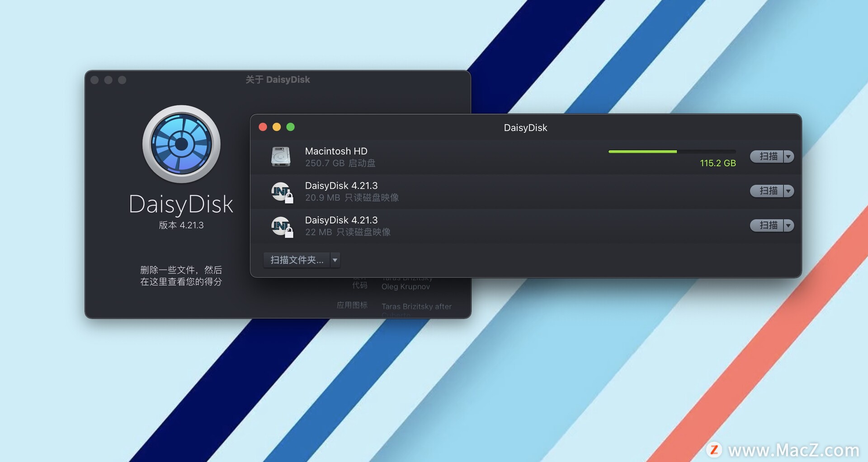Image resolution: width=868 pixels, height=462 pixels.
Task: Click the 删除一些文件 score message
Action: 181,275
